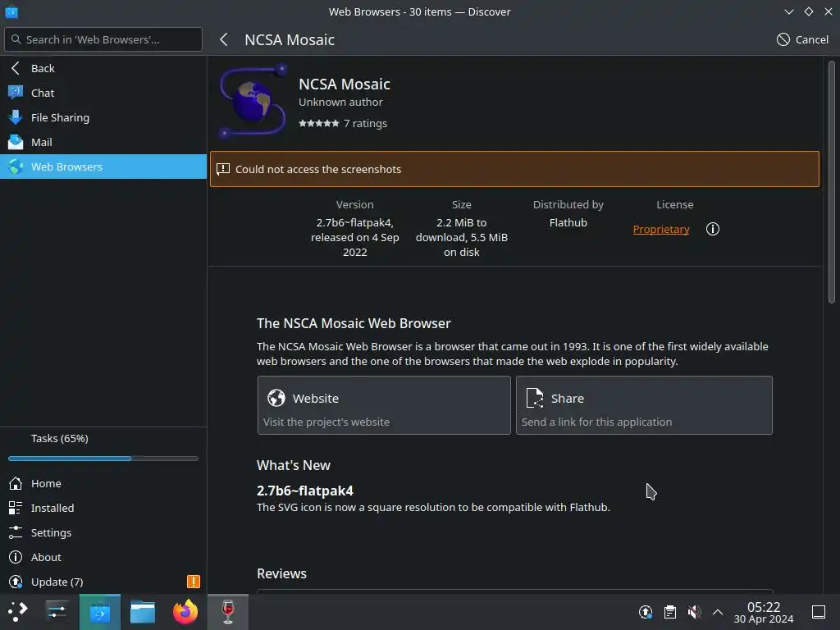This screenshot has width=840, height=630.
Task: Click the Reviews section heading
Action: [282, 573]
